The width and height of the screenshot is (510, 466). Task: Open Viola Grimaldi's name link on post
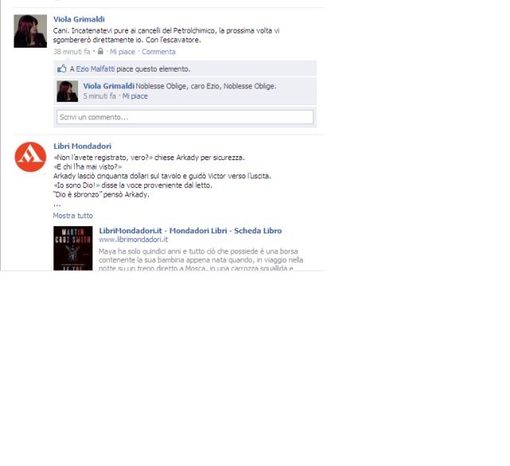pos(79,19)
